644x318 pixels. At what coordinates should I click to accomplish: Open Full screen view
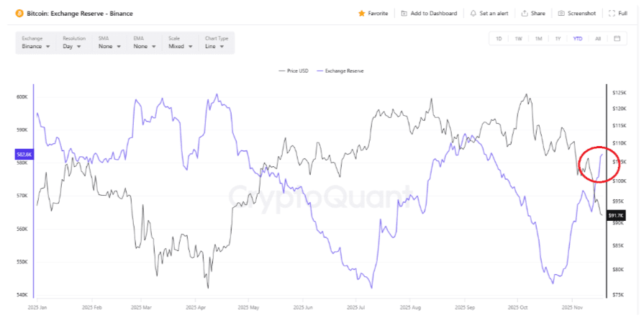tap(612, 13)
